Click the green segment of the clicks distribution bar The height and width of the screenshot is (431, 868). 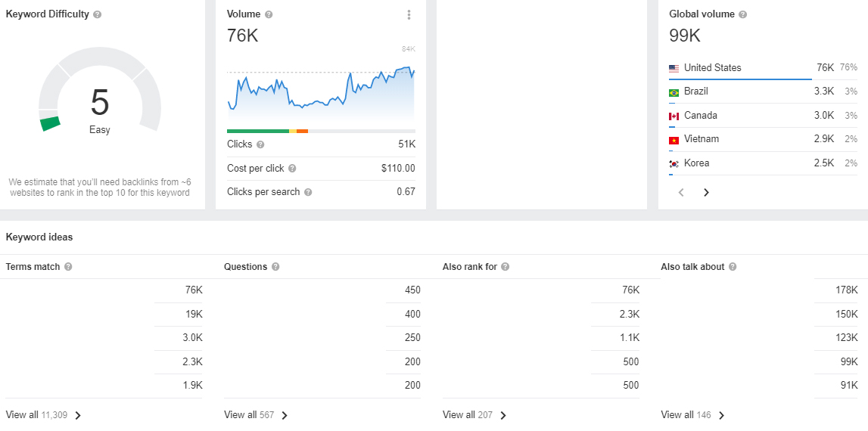coord(258,131)
